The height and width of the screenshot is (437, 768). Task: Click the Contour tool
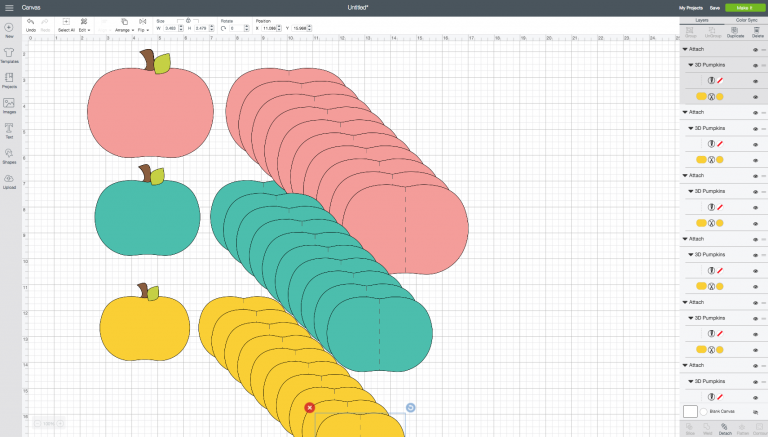coord(759,429)
